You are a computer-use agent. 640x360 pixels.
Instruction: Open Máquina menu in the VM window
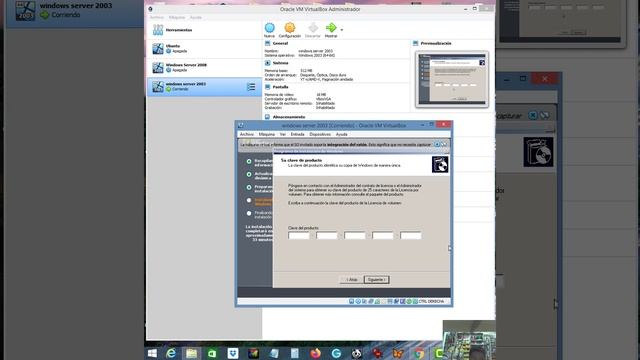click(x=267, y=134)
